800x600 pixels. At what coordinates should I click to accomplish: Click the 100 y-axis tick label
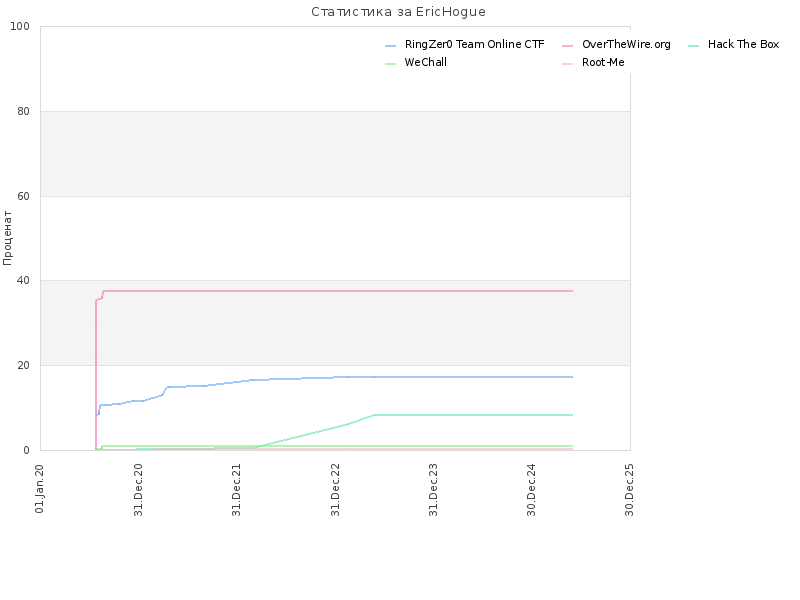click(20, 27)
